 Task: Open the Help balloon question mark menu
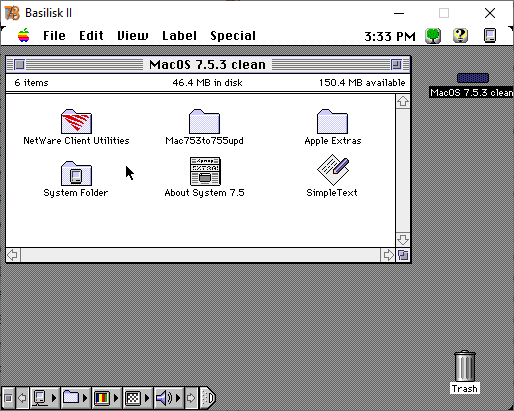click(460, 36)
